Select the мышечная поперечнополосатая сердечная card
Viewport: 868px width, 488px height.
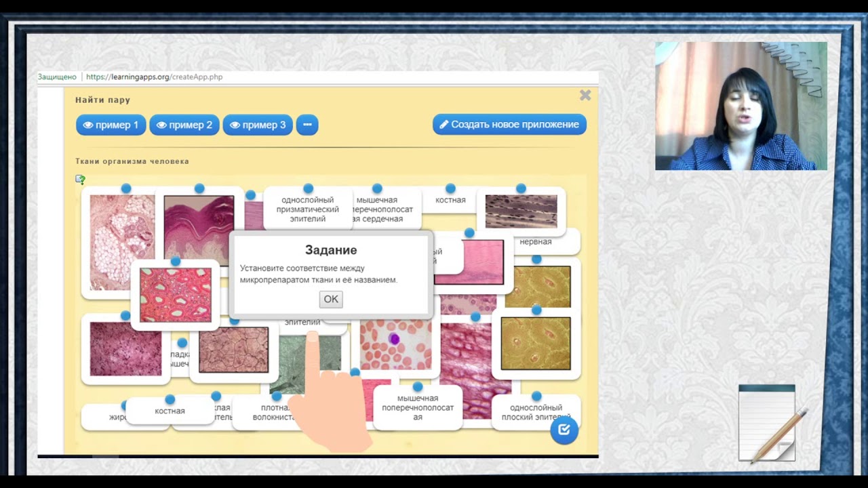(x=387, y=209)
